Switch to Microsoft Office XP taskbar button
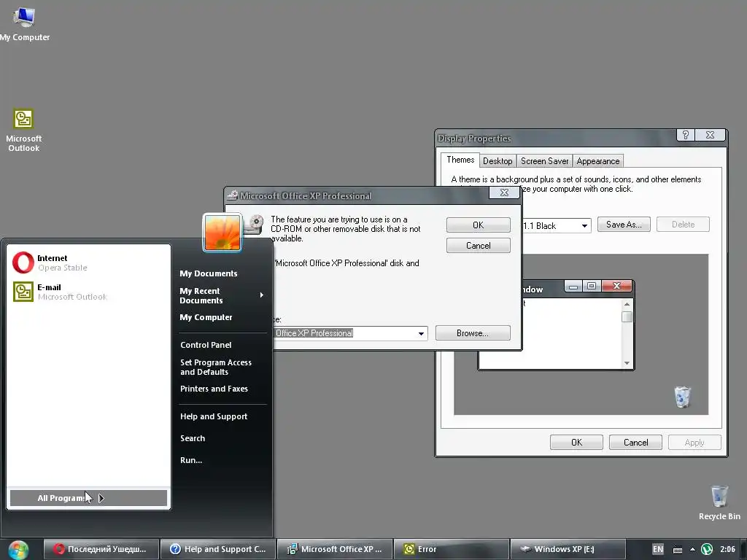Viewport: 747px width, 560px height. coord(334,549)
